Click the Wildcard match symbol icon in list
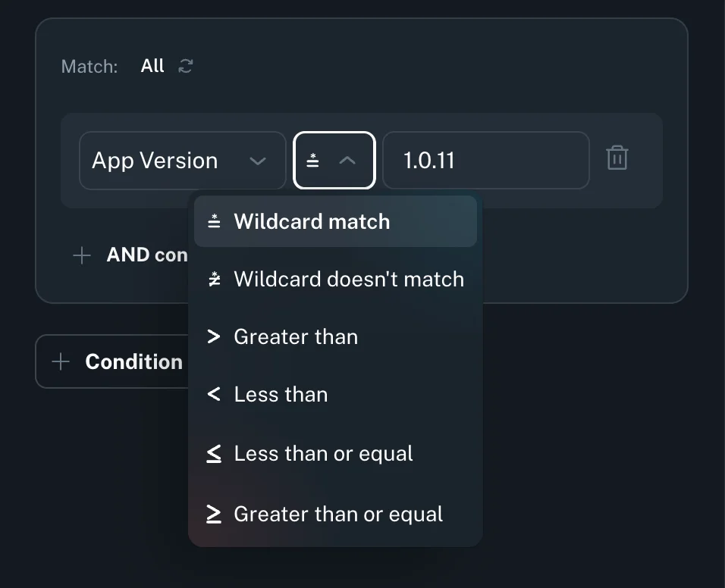Viewport: 725px width, 588px height. click(215, 222)
